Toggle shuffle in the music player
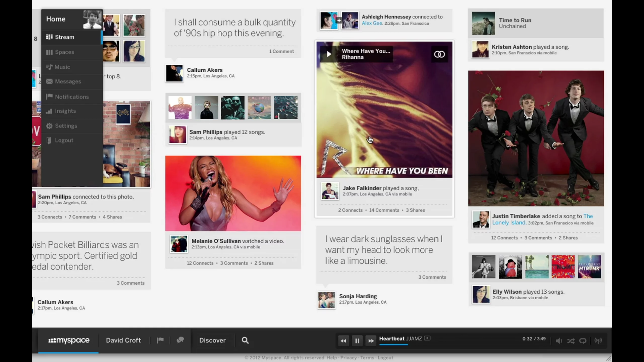The image size is (644, 362). pyautogui.click(x=571, y=341)
